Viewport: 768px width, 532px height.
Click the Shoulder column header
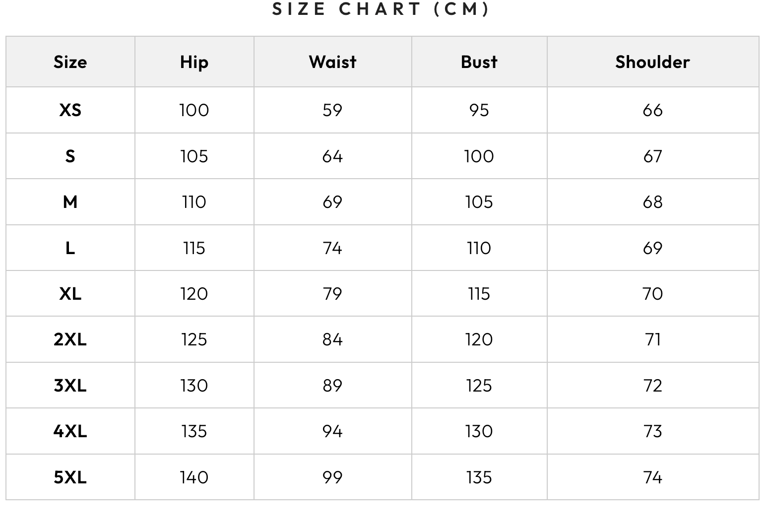click(652, 62)
